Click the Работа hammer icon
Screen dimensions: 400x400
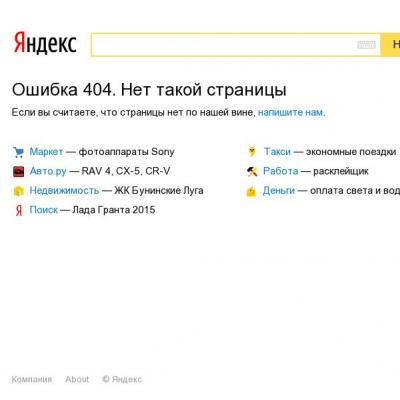coord(252,172)
